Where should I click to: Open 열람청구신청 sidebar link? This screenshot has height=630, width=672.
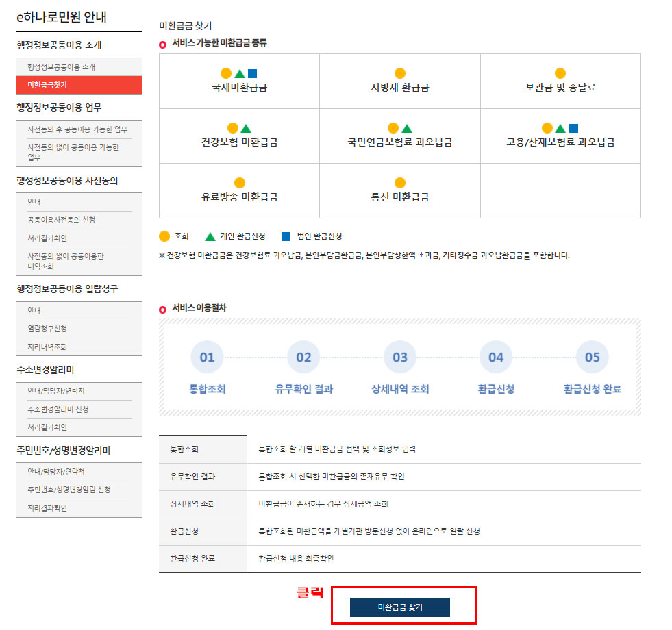click(x=47, y=329)
